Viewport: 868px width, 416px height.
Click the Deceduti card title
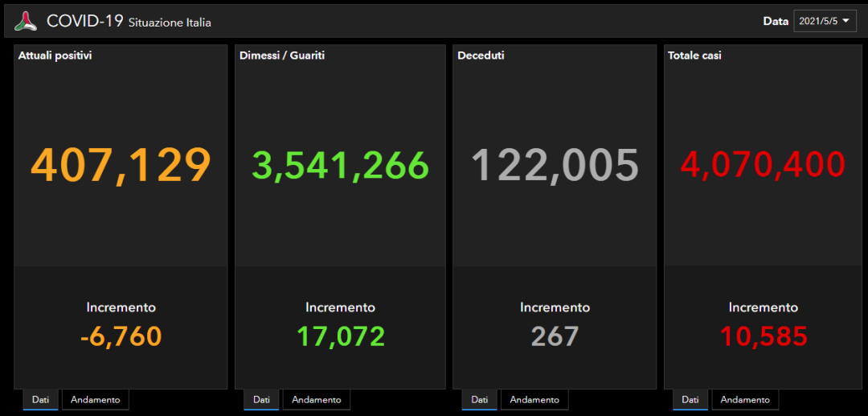coord(481,56)
